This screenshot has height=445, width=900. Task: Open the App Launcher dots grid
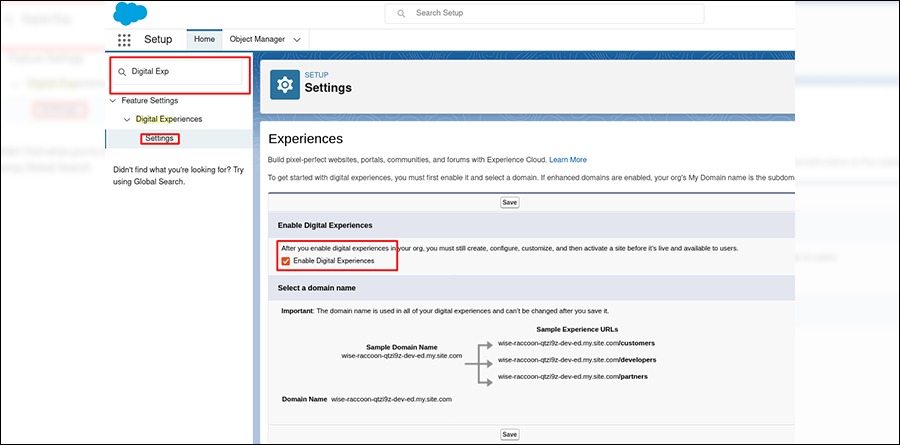click(124, 40)
